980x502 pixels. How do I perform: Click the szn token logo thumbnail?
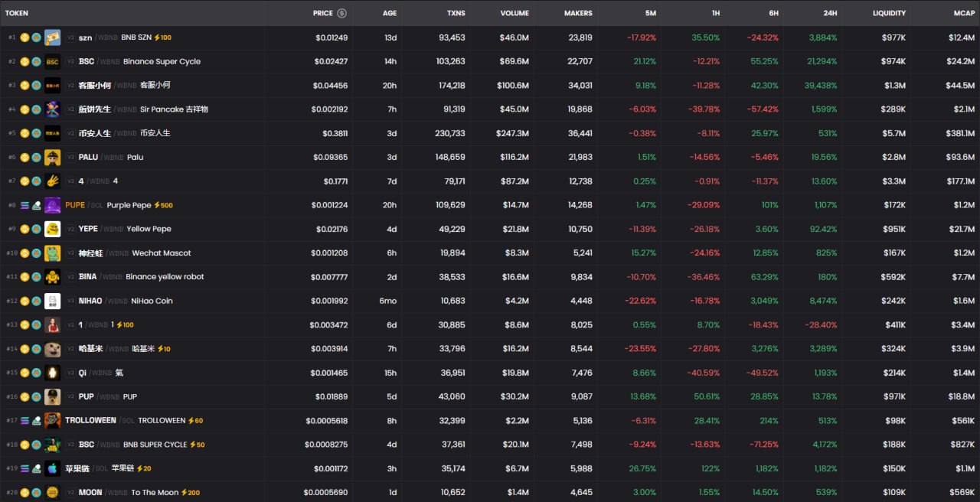tap(52, 37)
